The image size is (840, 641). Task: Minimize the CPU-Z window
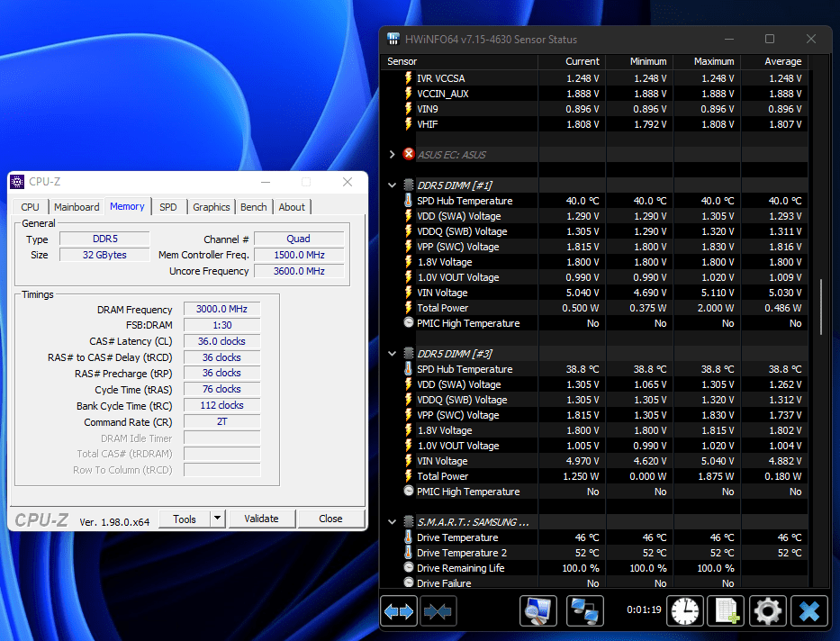(x=266, y=182)
